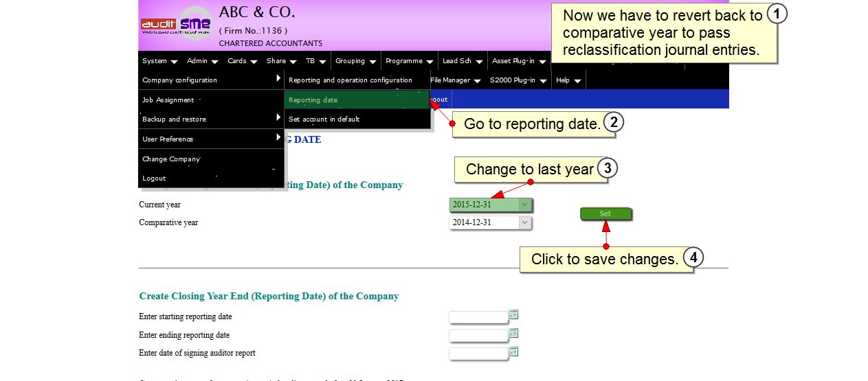This screenshot has height=381, width=868.
Task: Open calendar picker for starting reporting date
Action: pos(513,315)
